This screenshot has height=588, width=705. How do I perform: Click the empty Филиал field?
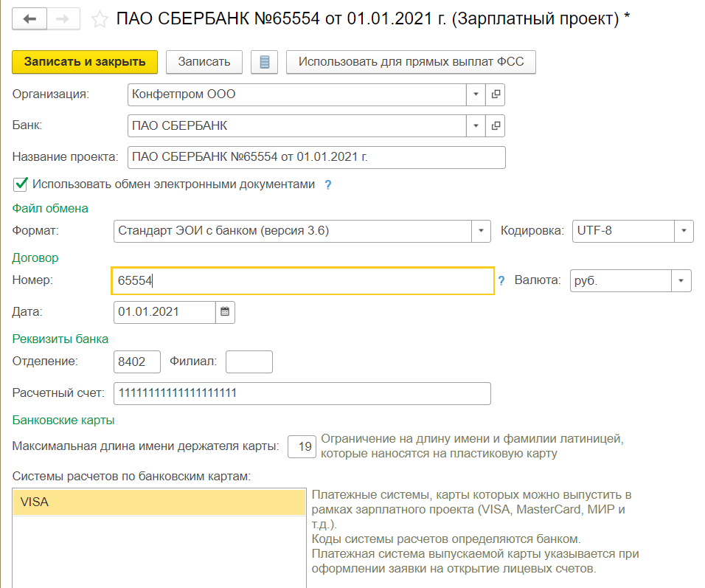[249, 362]
